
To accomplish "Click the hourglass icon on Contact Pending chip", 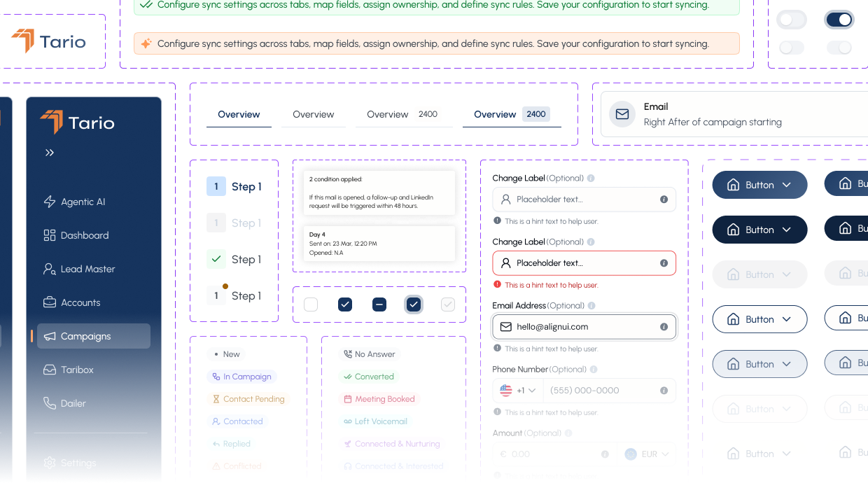I will coord(216,399).
